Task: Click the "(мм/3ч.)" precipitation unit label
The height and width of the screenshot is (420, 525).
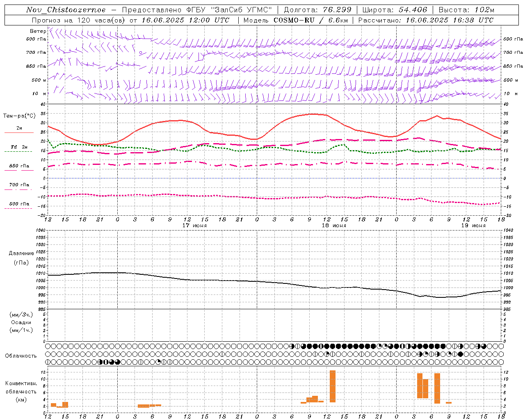Action: tap(21, 315)
